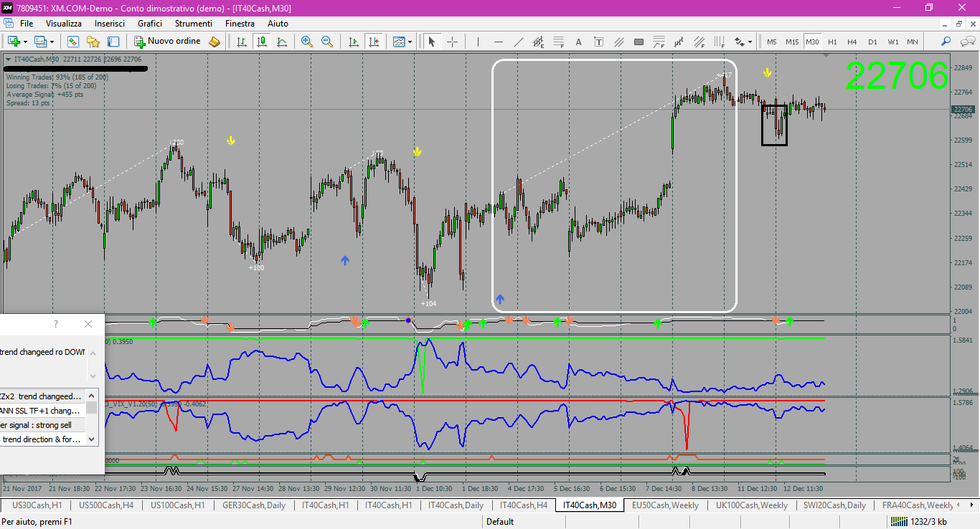Screen dimensions: 980x529
Task: Switch chart to bar chart style
Action: coord(242,42)
